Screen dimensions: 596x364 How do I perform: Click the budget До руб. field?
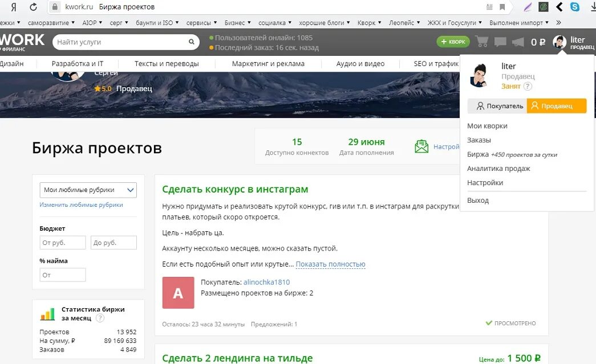[113, 243]
